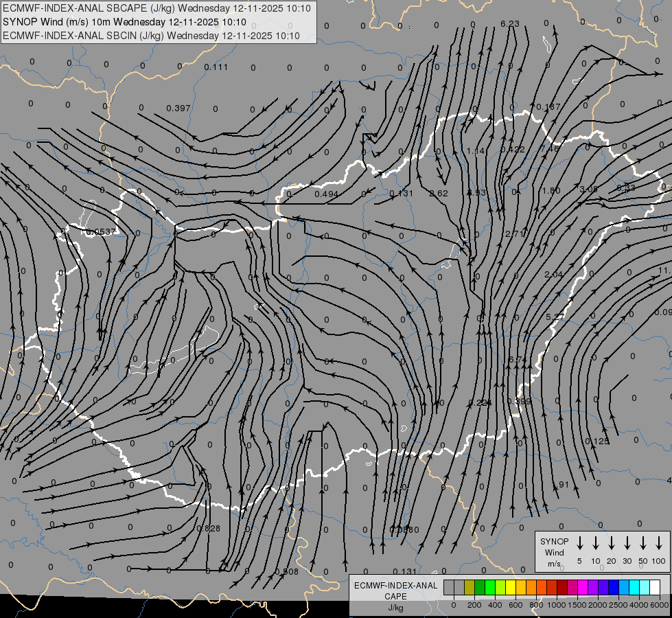Click the ECMWF-INDEX-ANAL CAPE J/kg legend label

click(395, 597)
